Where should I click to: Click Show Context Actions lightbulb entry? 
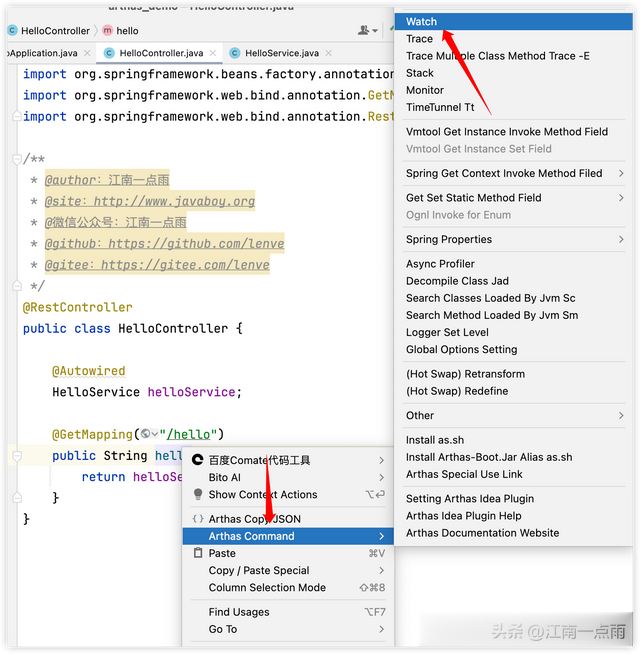point(288,495)
